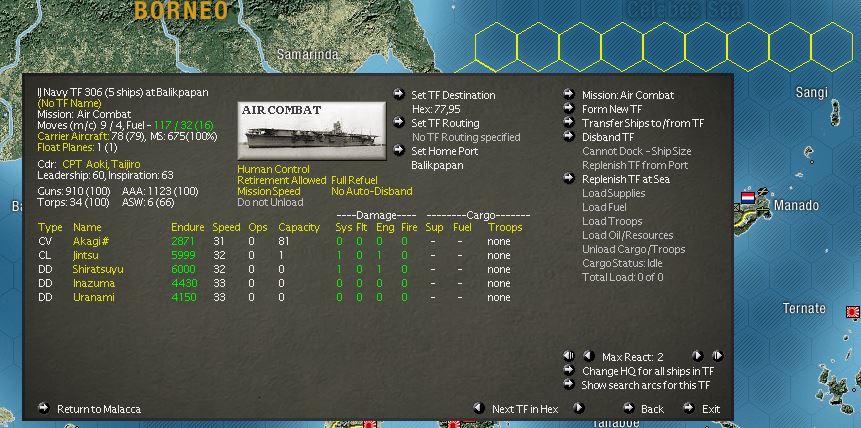Toggle the No Auto-Disband setting
This screenshot has width=861, height=428.
(x=372, y=191)
